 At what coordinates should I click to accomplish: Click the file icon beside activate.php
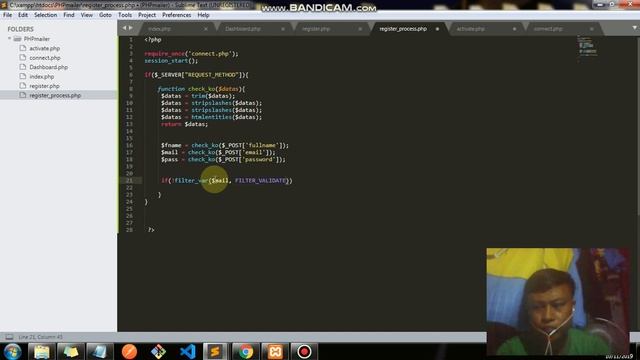23,48
